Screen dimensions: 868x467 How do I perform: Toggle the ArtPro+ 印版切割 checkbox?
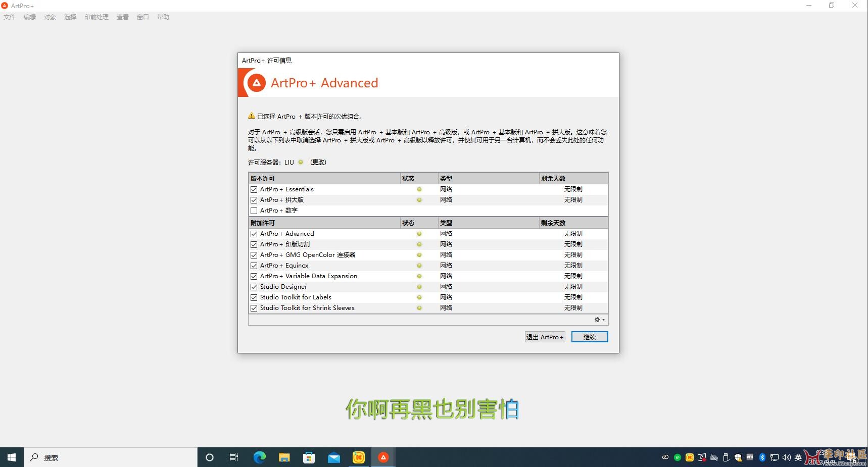pyautogui.click(x=254, y=244)
